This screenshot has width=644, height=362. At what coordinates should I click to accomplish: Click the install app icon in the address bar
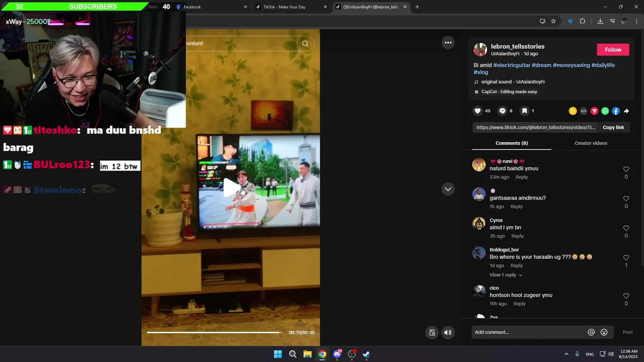click(542, 21)
